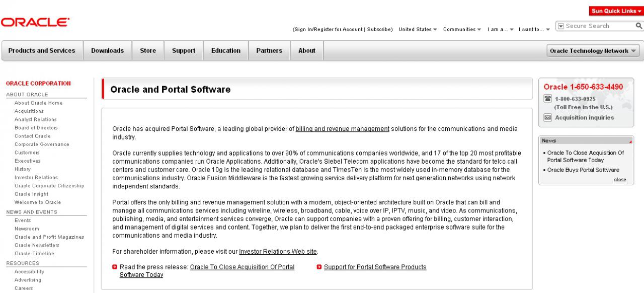Click Acquisition inquiries link
Screen dimensions: 644x293
[x=584, y=118]
